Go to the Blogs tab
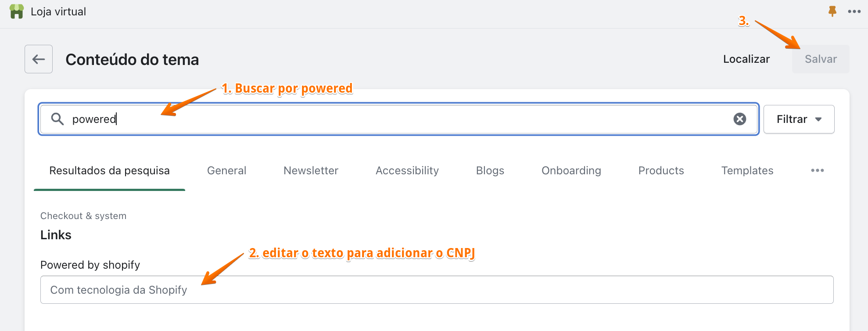This screenshot has height=331, width=868. pyautogui.click(x=490, y=170)
